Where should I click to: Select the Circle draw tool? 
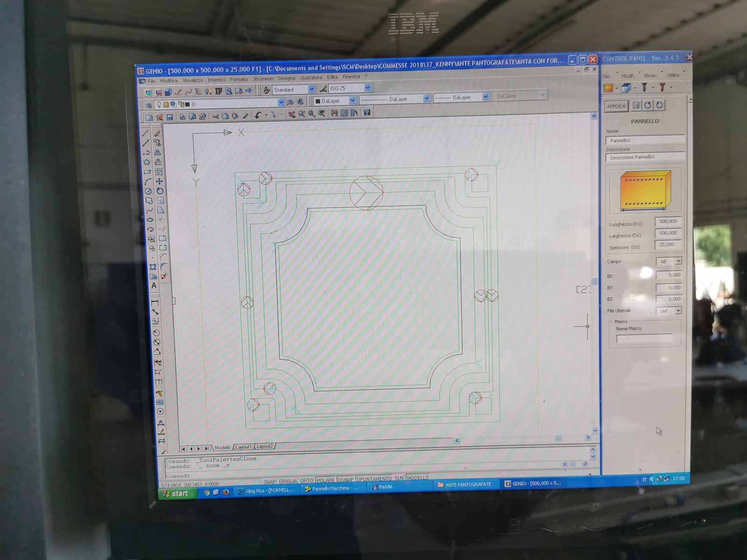[x=148, y=191]
